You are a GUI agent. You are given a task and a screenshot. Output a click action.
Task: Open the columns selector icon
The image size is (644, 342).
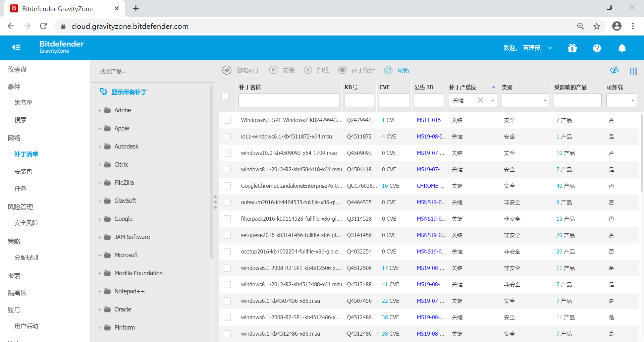click(633, 71)
